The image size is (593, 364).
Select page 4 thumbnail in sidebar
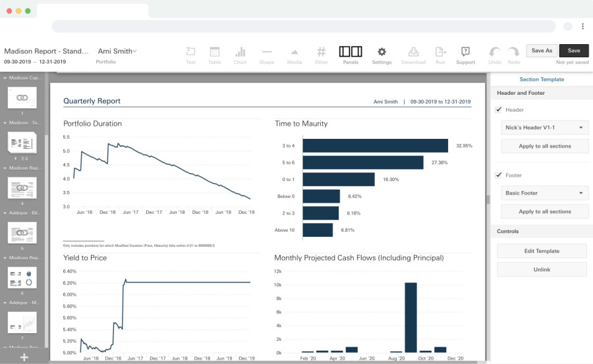tap(22, 188)
